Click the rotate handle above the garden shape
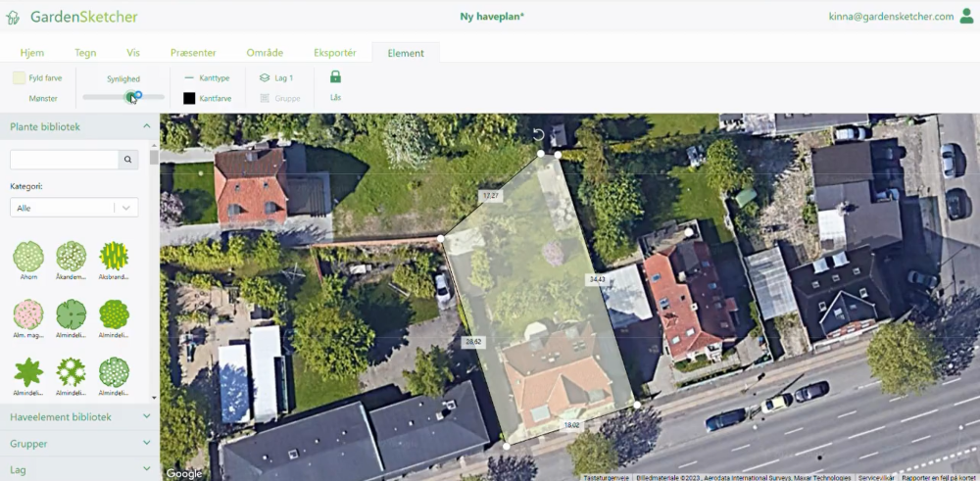This screenshot has height=481, width=980. 537,135
